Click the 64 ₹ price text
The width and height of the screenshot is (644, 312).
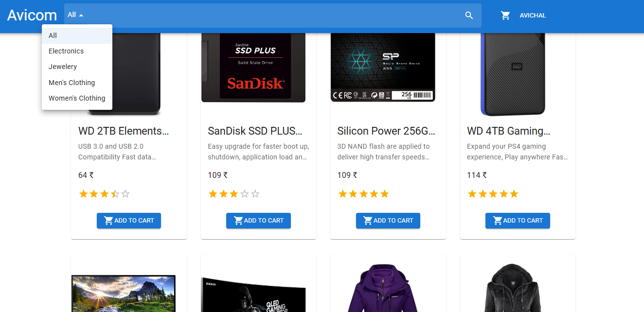86,175
